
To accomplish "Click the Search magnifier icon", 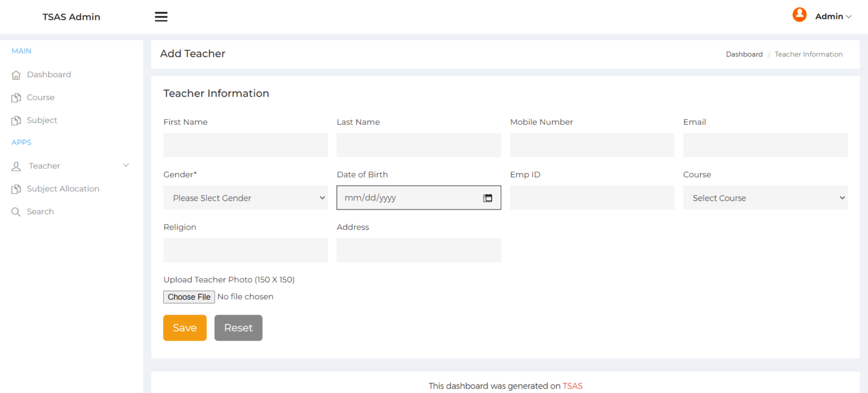I will [x=16, y=211].
